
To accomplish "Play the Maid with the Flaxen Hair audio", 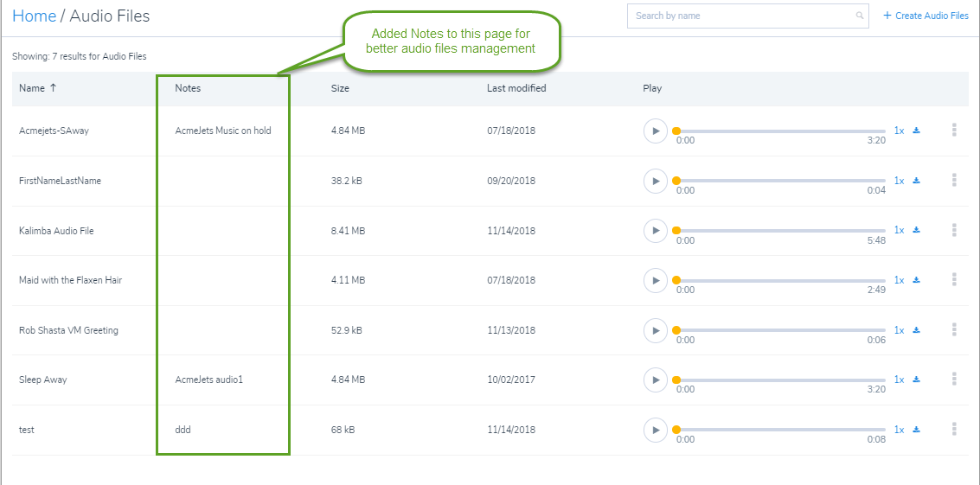I will pos(656,280).
